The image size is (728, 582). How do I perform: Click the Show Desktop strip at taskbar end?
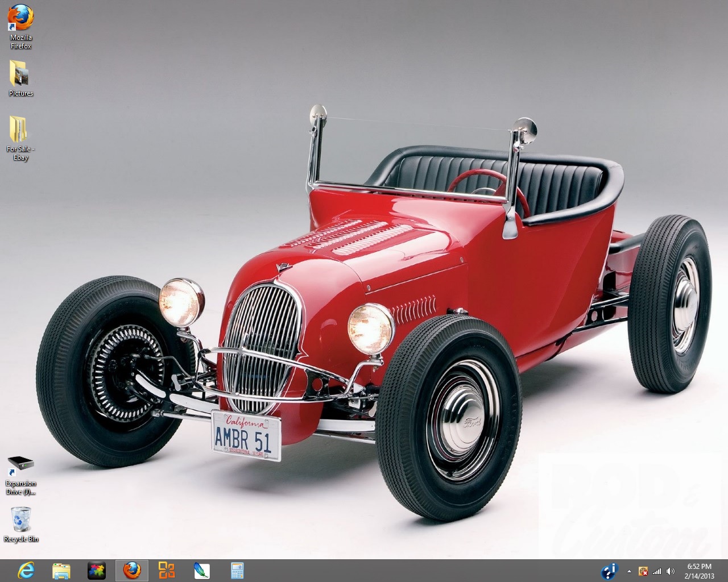point(725,570)
